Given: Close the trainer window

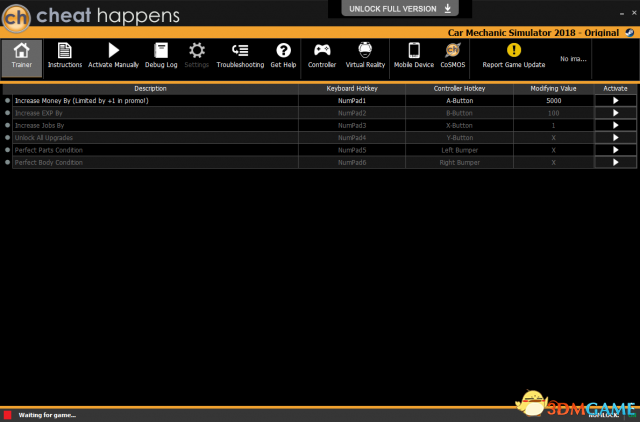Looking at the screenshot, I should pos(634,13).
